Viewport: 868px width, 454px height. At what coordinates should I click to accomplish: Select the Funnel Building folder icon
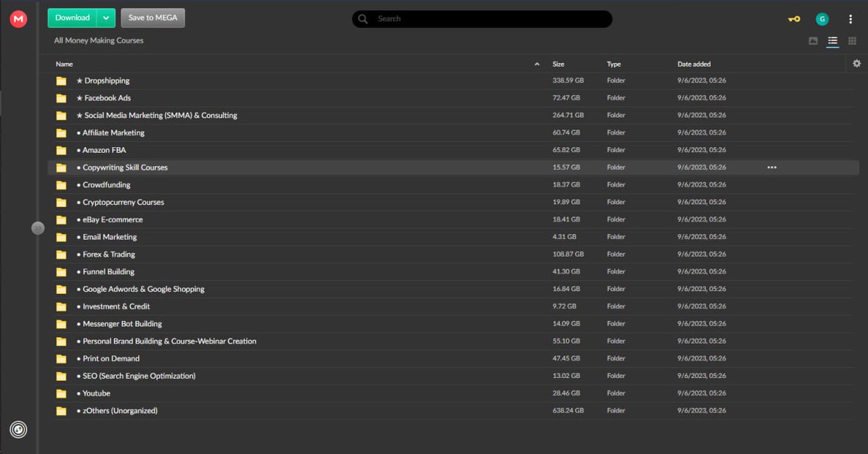click(x=61, y=272)
